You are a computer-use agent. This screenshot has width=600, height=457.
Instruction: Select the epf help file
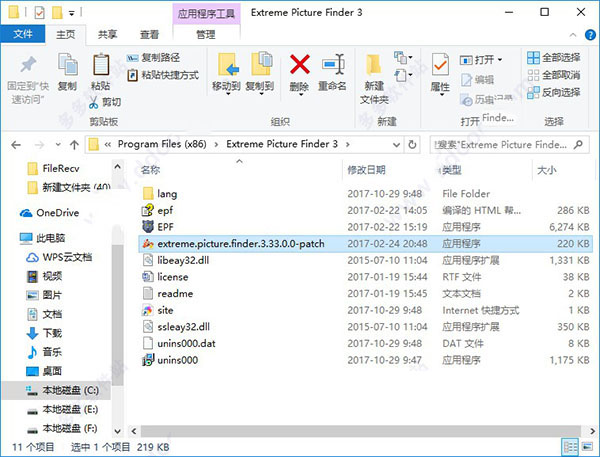tap(365, 210)
